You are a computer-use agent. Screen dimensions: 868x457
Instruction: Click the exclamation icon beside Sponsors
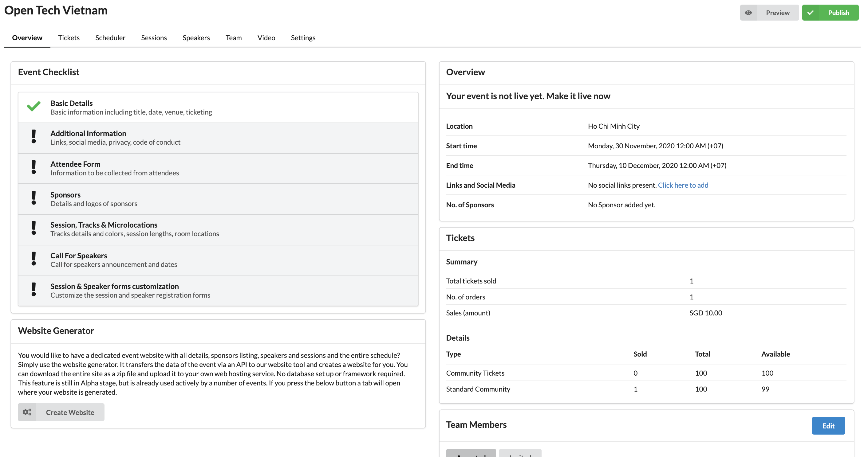click(34, 198)
